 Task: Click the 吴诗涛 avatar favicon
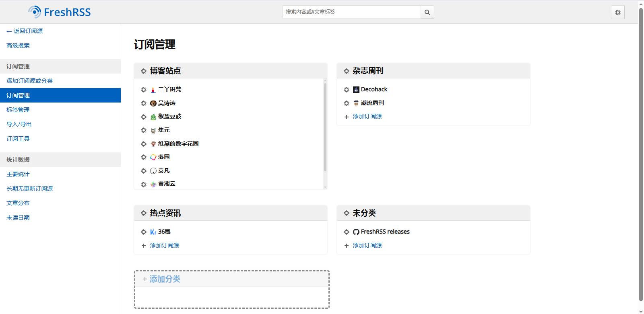tap(153, 103)
